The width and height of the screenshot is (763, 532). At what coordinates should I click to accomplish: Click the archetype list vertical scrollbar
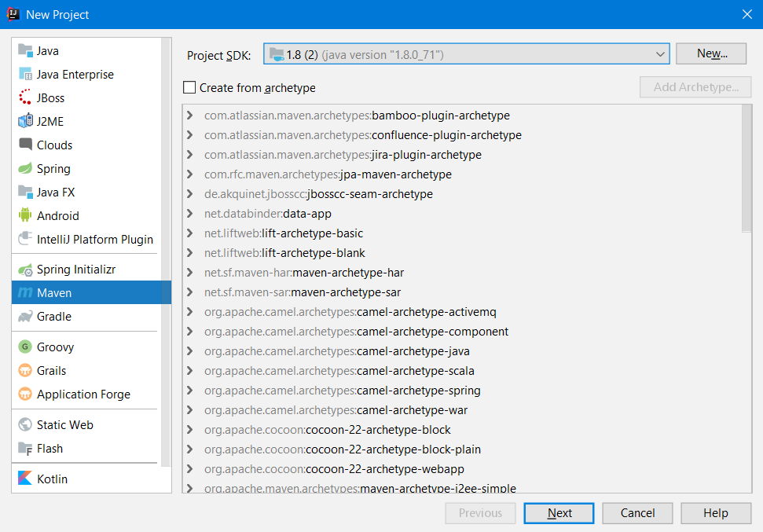click(746, 169)
